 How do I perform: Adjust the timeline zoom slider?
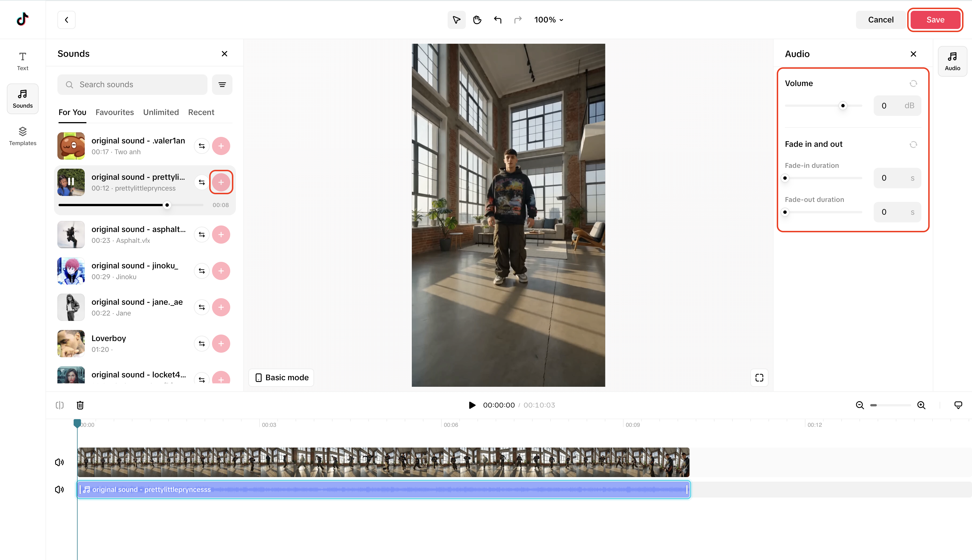[890, 406]
